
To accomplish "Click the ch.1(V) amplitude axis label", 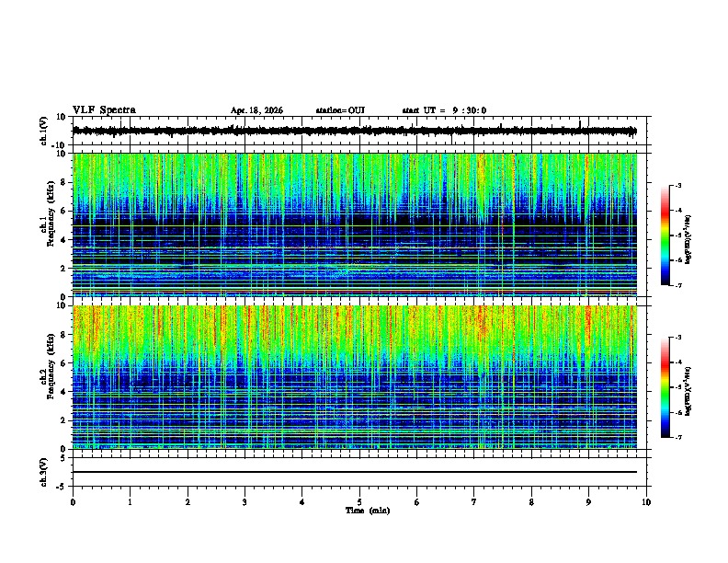I will (44, 131).
